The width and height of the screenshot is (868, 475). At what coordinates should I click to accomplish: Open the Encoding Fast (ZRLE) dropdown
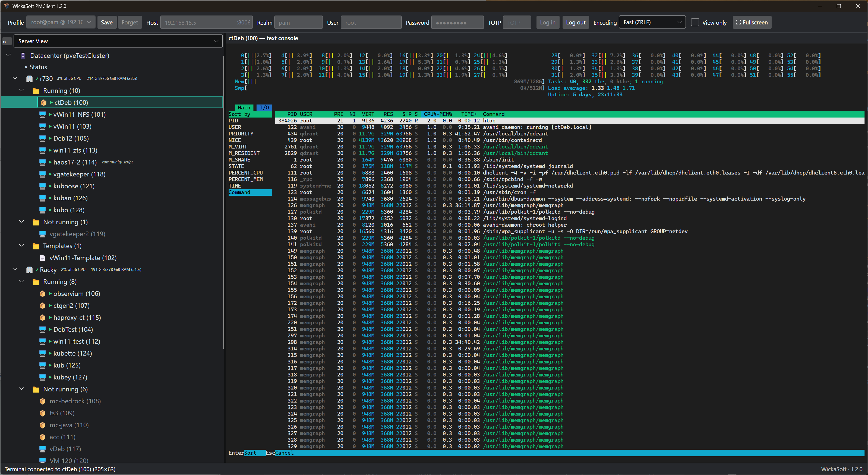(x=652, y=22)
